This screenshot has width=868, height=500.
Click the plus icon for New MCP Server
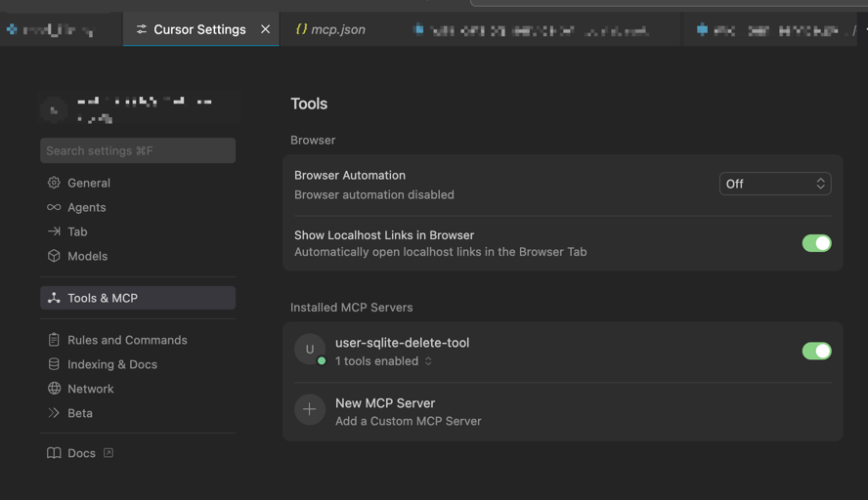click(x=310, y=409)
